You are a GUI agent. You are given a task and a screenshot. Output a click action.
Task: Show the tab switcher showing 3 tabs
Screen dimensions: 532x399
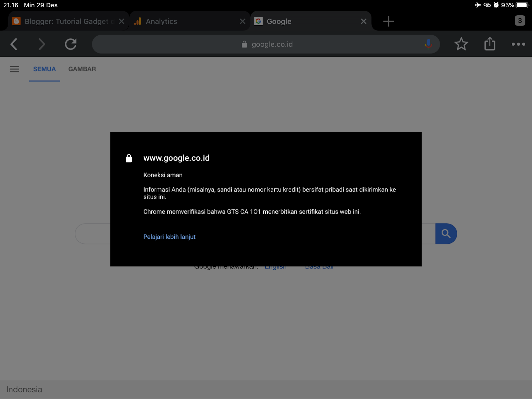(x=520, y=21)
